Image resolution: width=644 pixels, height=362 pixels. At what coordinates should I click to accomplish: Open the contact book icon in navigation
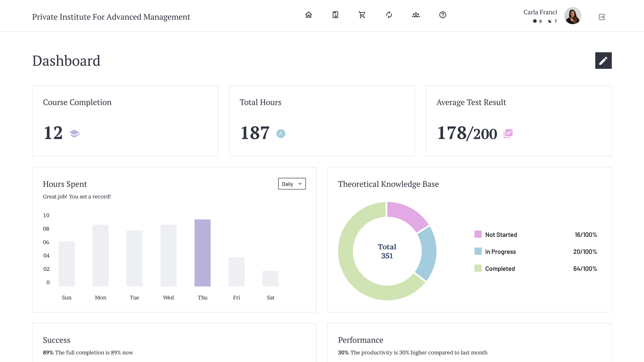[335, 15]
